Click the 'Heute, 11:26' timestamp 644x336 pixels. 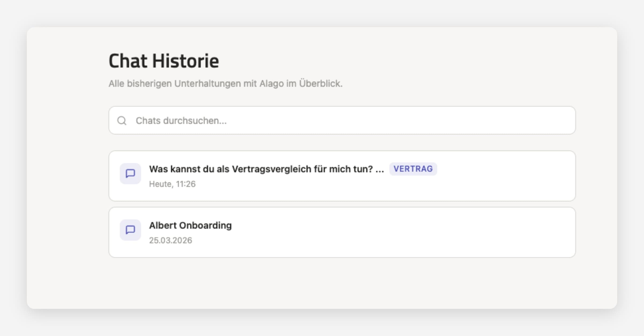pos(172,184)
